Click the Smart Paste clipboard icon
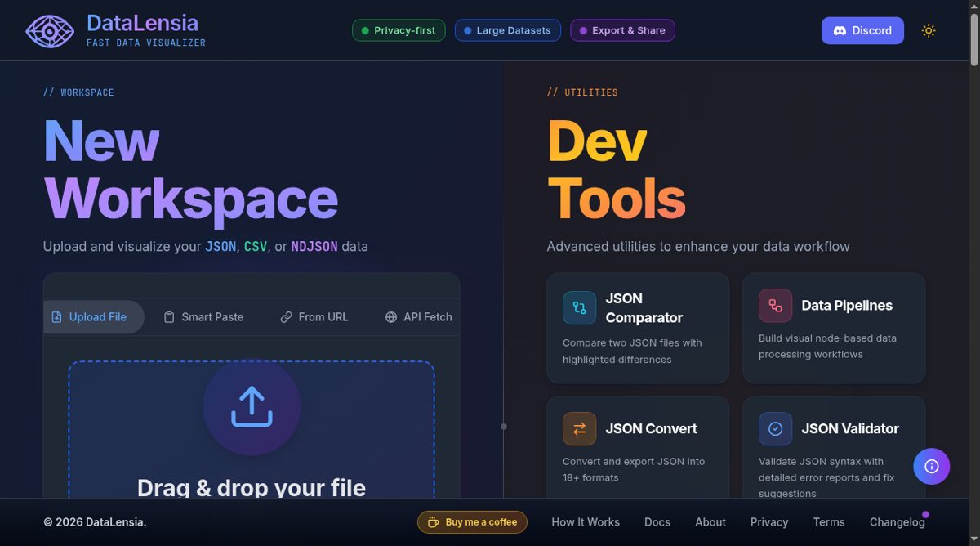This screenshot has height=546, width=980. tap(169, 317)
